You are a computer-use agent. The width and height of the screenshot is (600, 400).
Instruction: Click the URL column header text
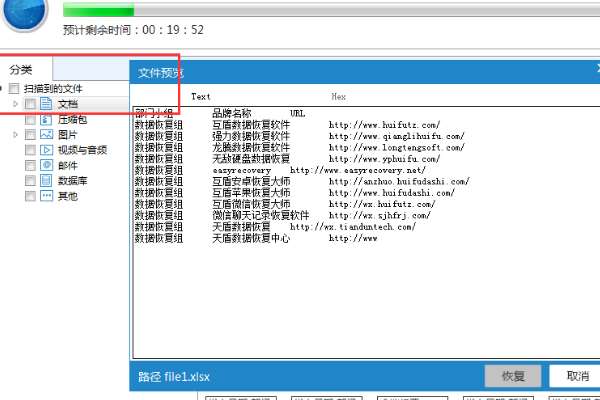pos(297,113)
